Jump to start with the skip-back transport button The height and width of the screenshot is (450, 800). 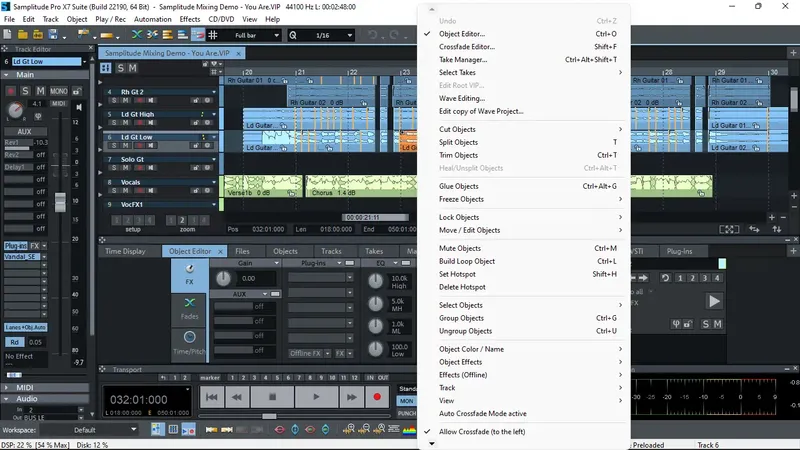(x=212, y=396)
